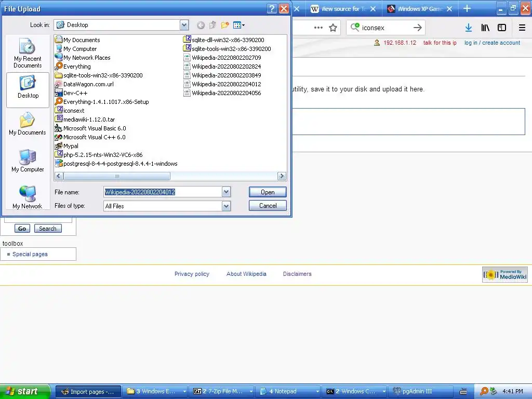Switch to Windows XP Game browser tab

[420, 9]
